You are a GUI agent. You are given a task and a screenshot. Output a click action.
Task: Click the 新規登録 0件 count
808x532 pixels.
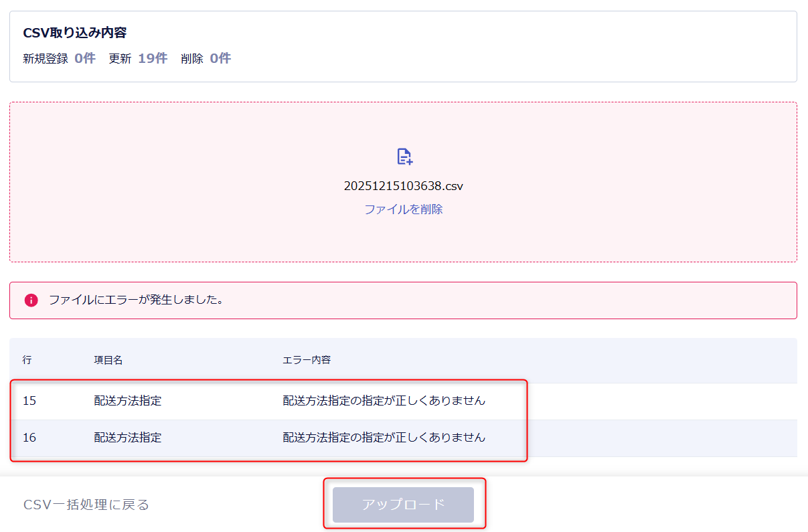(59, 59)
